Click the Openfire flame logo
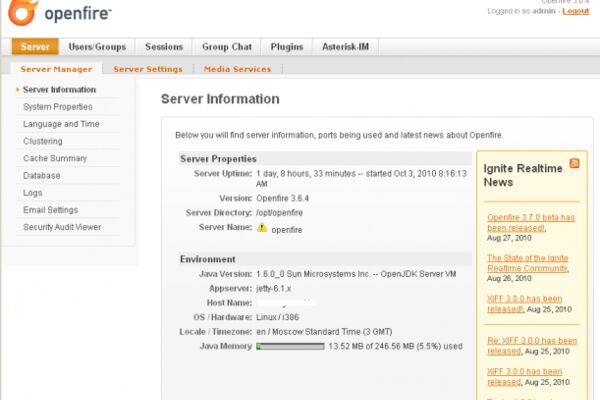This screenshot has width=600, height=400. (x=23, y=12)
